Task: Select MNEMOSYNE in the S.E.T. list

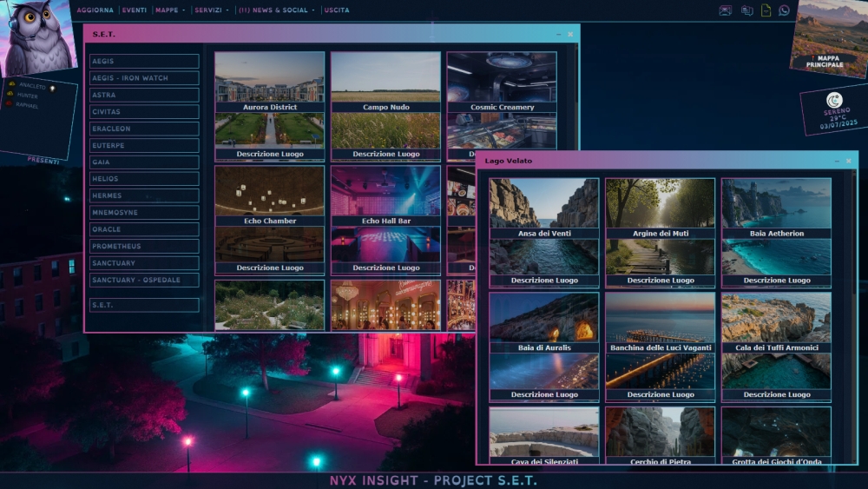Action: point(144,212)
